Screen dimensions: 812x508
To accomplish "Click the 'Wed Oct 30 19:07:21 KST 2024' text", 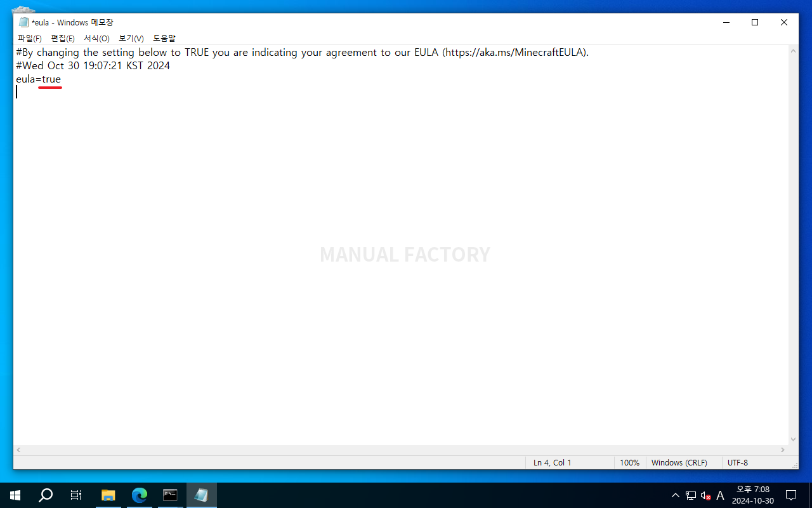I will click(x=96, y=66).
